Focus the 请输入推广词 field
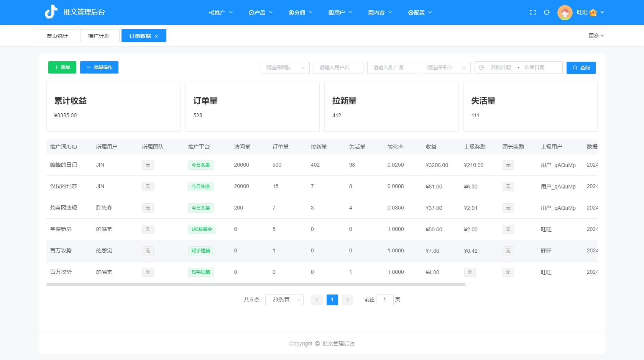The width and height of the screenshot is (644, 360). point(392,68)
